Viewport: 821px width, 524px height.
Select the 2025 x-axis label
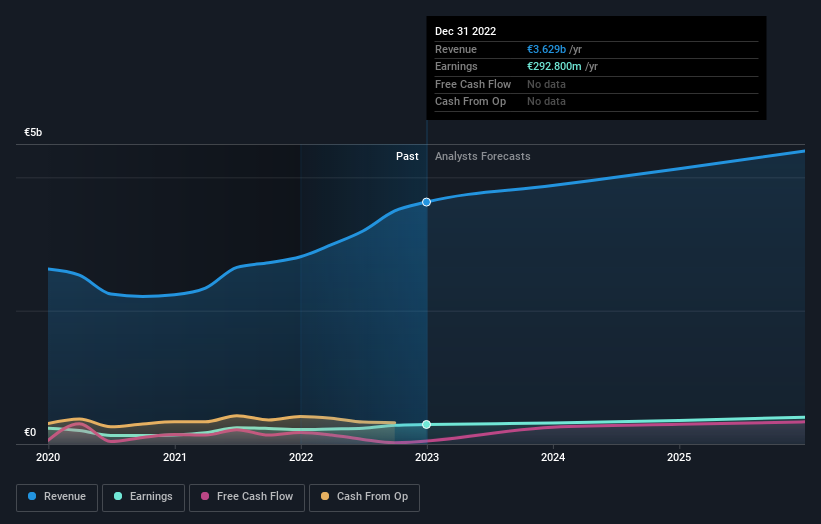tap(679, 457)
